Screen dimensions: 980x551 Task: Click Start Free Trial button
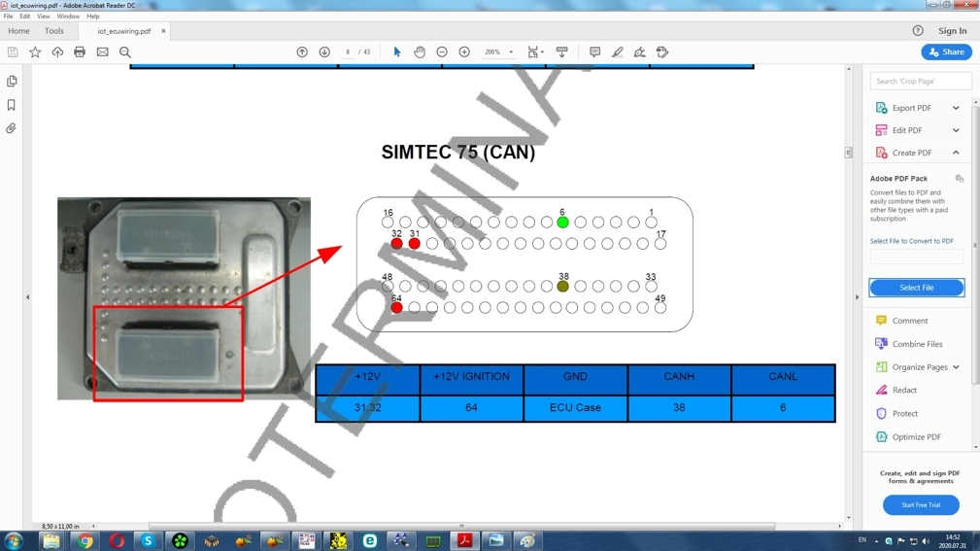point(921,504)
